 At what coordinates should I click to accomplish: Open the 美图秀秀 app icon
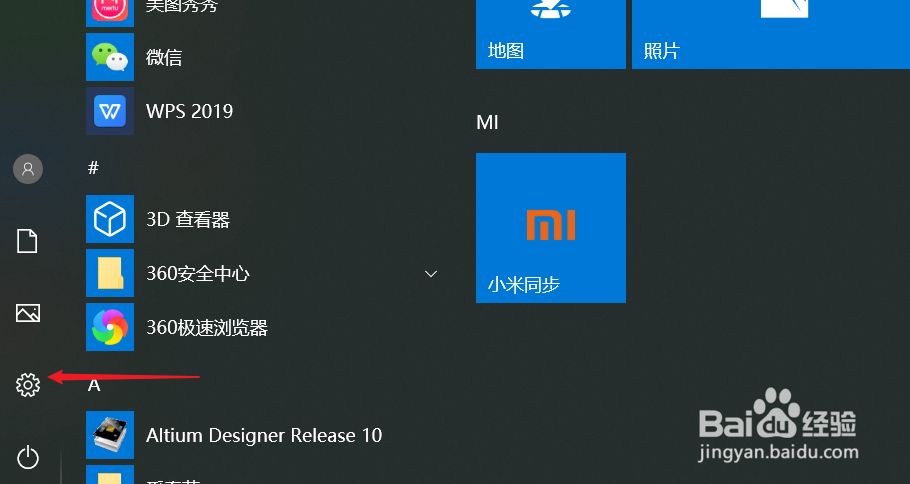110,13
